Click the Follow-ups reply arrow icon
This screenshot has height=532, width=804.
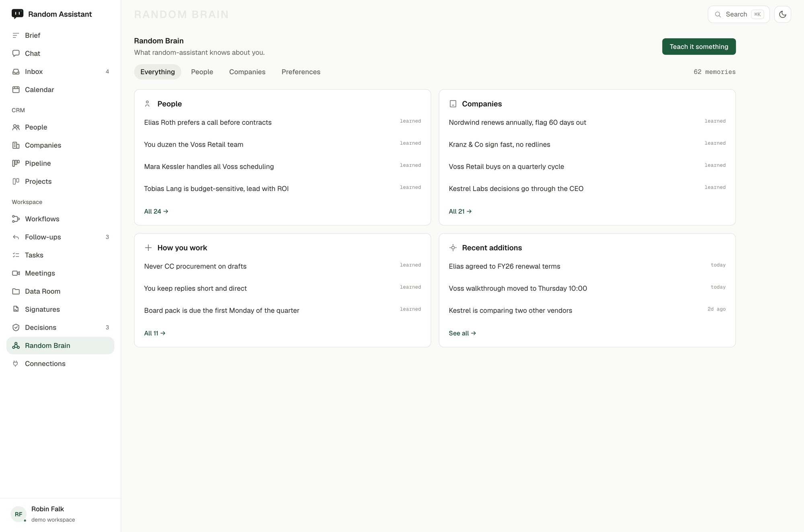point(16,237)
